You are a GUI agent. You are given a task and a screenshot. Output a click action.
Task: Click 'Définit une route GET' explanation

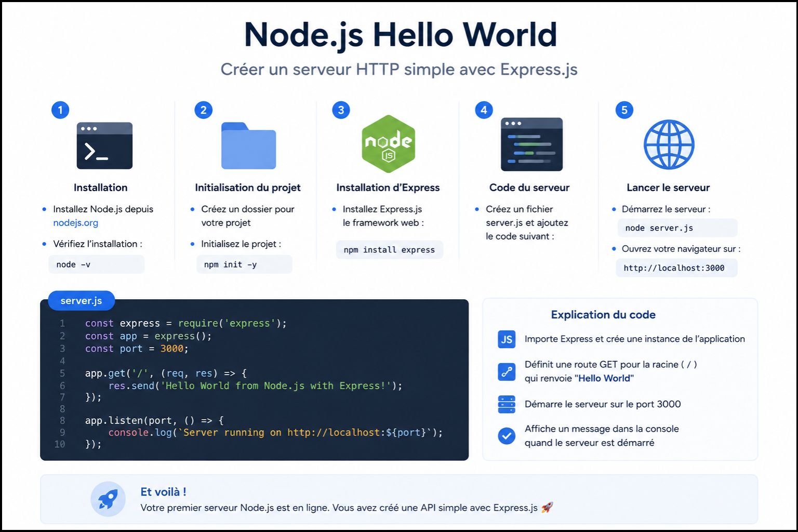611,371
